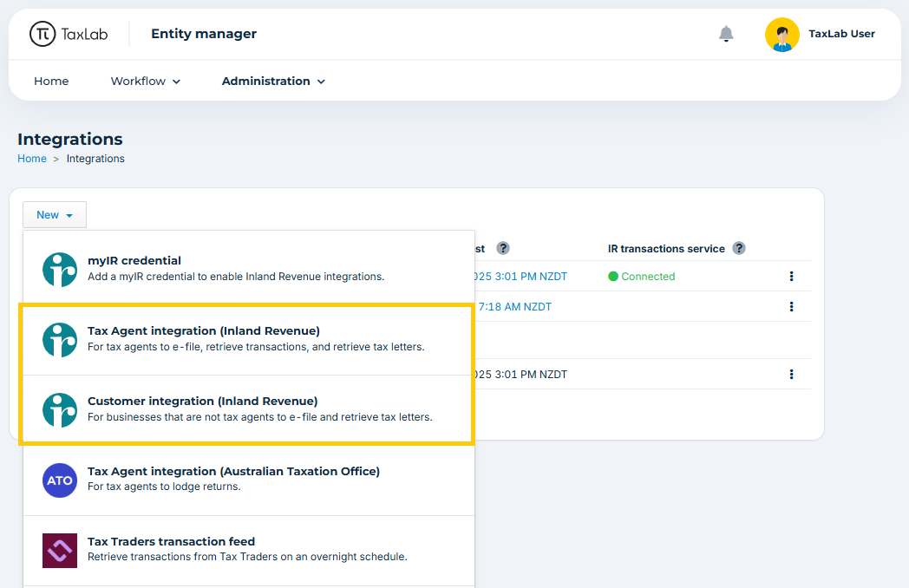Open the kebab menu for 7:18 AM row

791,307
